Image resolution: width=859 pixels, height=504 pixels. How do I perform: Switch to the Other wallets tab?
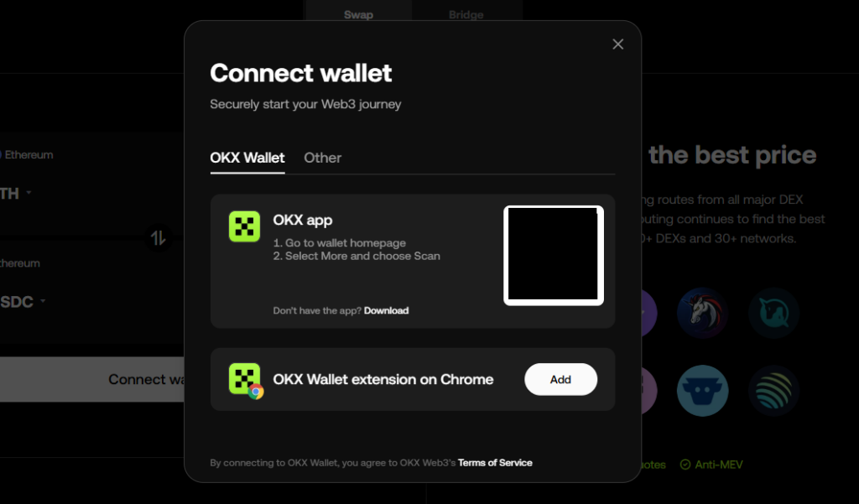tap(323, 158)
